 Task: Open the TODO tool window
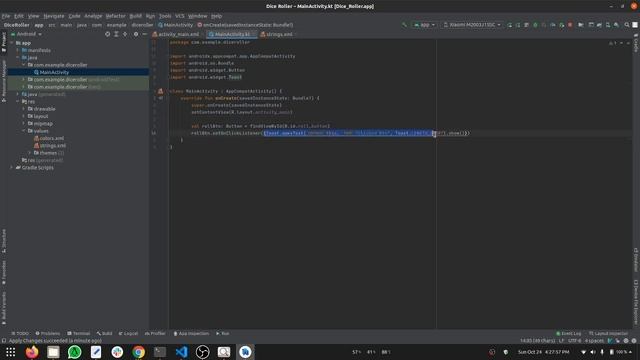[x=20, y=333]
